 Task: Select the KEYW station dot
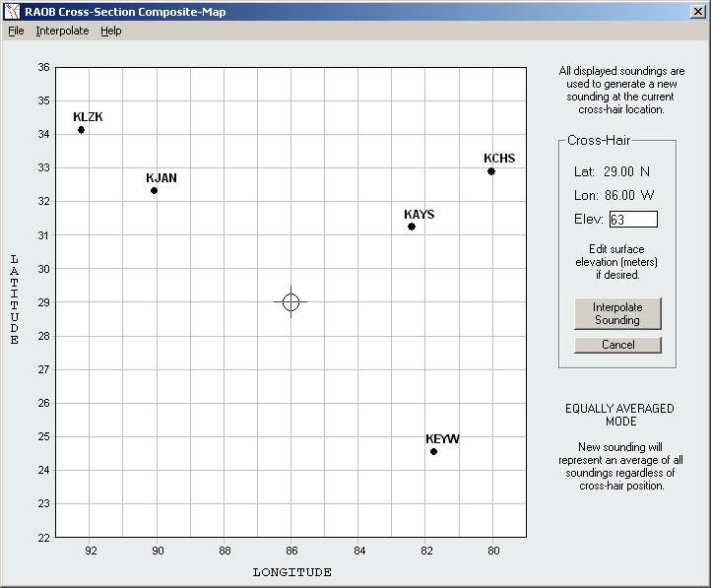[433, 451]
